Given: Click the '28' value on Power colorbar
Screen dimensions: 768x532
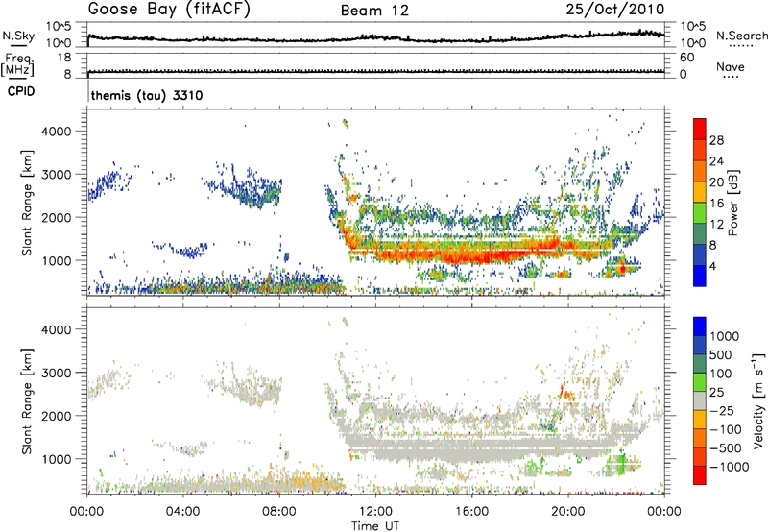Looking at the screenshot, I should pos(716,140).
